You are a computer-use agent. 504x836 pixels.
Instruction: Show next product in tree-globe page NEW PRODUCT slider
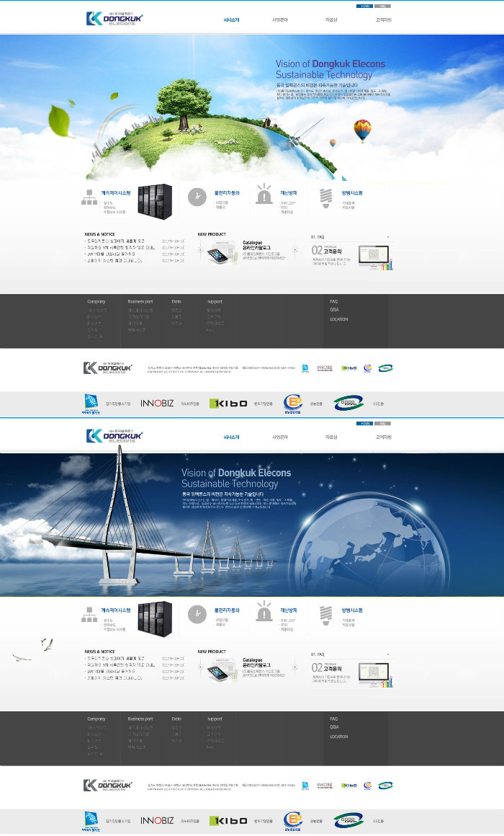(294, 249)
